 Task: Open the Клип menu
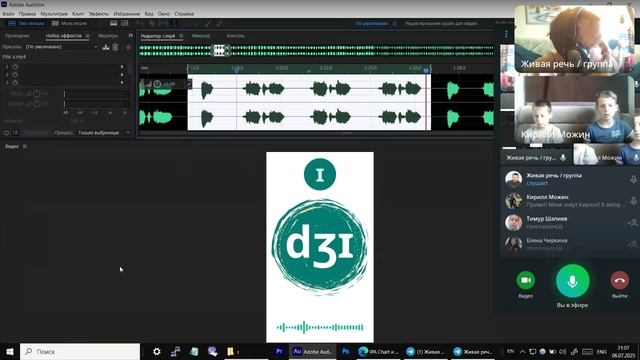tap(78, 13)
